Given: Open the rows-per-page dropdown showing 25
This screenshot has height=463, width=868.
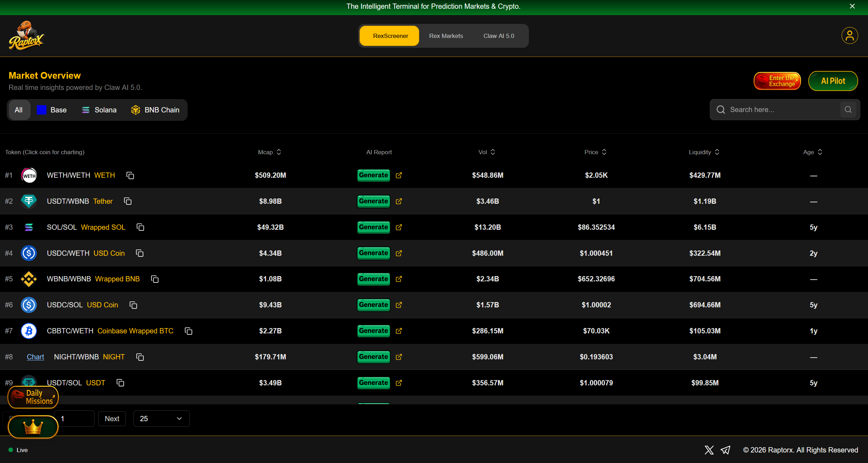Looking at the screenshot, I should (161, 419).
